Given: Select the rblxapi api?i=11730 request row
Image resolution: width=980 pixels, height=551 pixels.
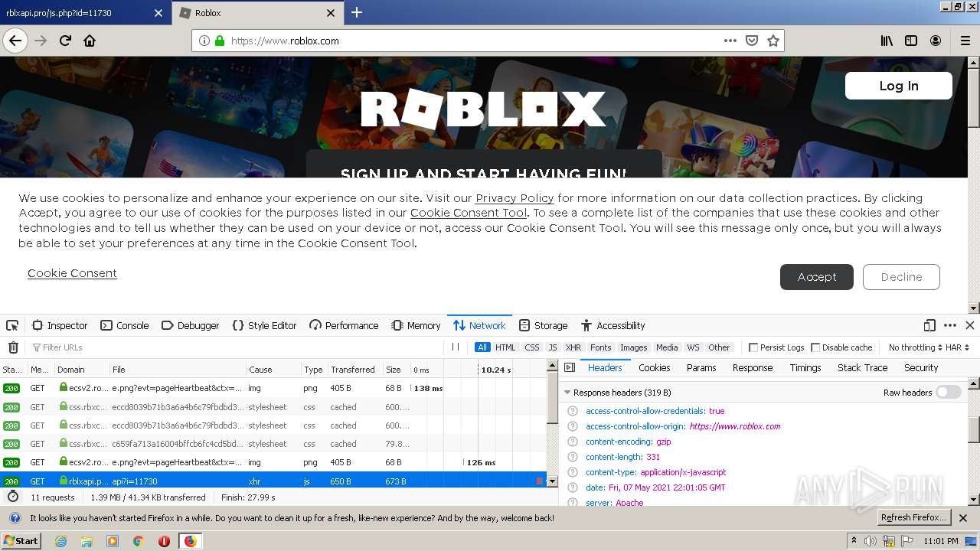Looking at the screenshot, I should click(273, 481).
